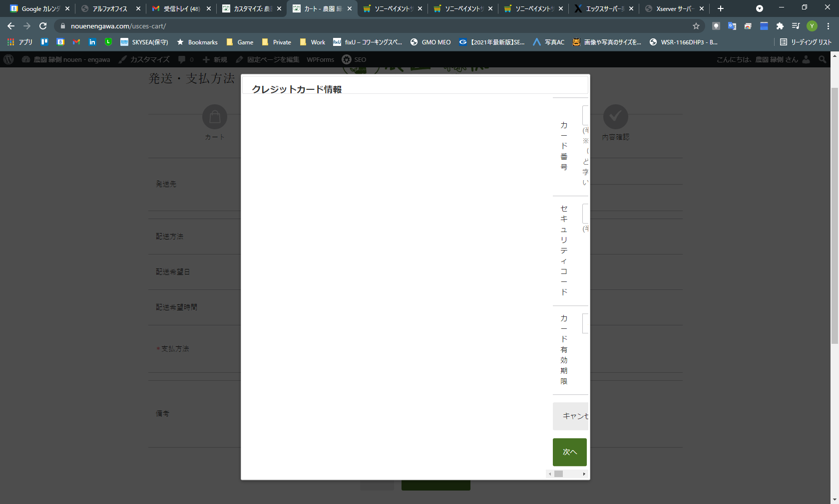Open the Chrome three-dot menu
Screen dimensions: 839x504
point(828,26)
